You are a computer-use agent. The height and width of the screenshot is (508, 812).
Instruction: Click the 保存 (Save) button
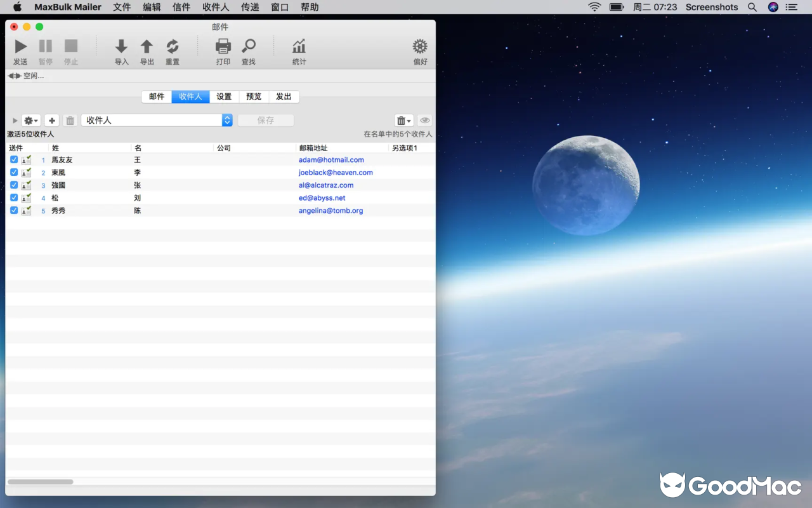265,120
